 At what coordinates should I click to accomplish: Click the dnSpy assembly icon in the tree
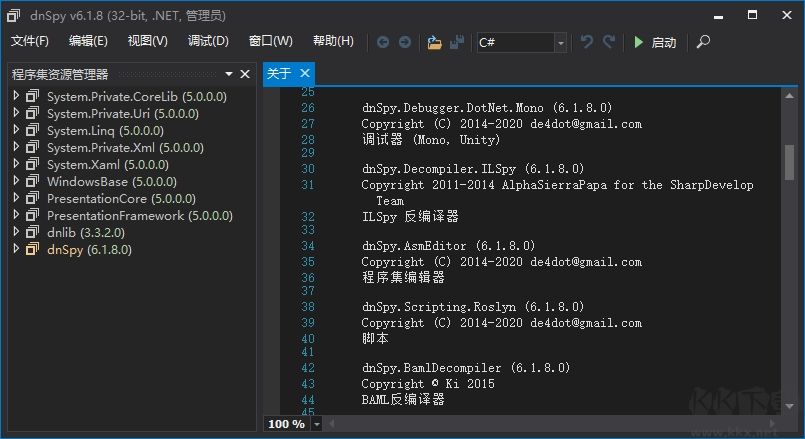(x=32, y=249)
